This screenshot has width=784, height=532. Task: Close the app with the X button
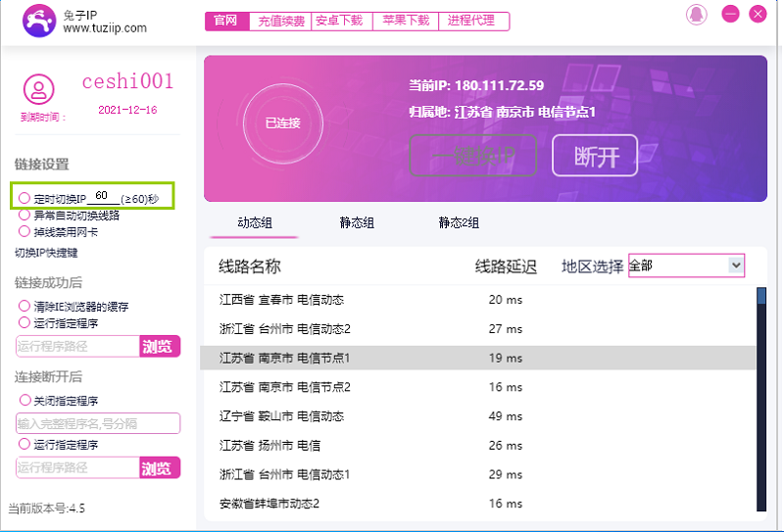pos(759,15)
